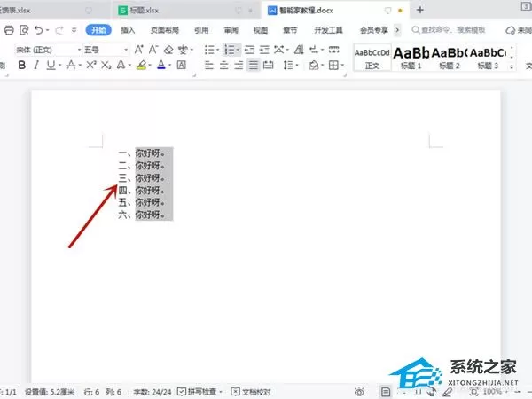Click the blue font color button
Viewport: 532px width, 399px height.
click(x=161, y=65)
